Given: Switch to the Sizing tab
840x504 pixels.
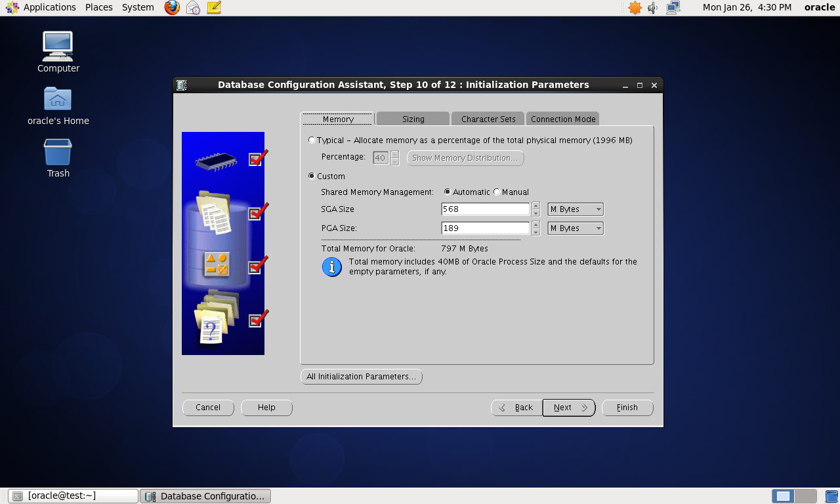Looking at the screenshot, I should pyautogui.click(x=413, y=119).
